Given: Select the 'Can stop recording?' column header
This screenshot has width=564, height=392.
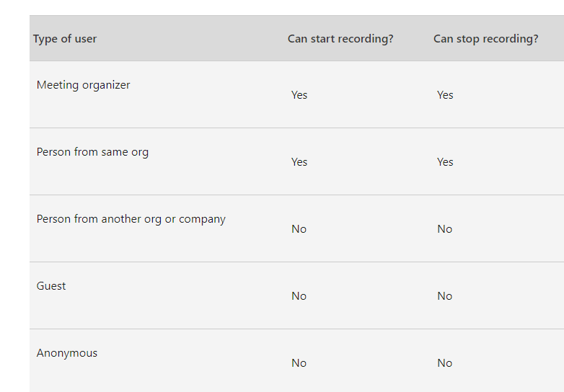Looking at the screenshot, I should tap(485, 39).
